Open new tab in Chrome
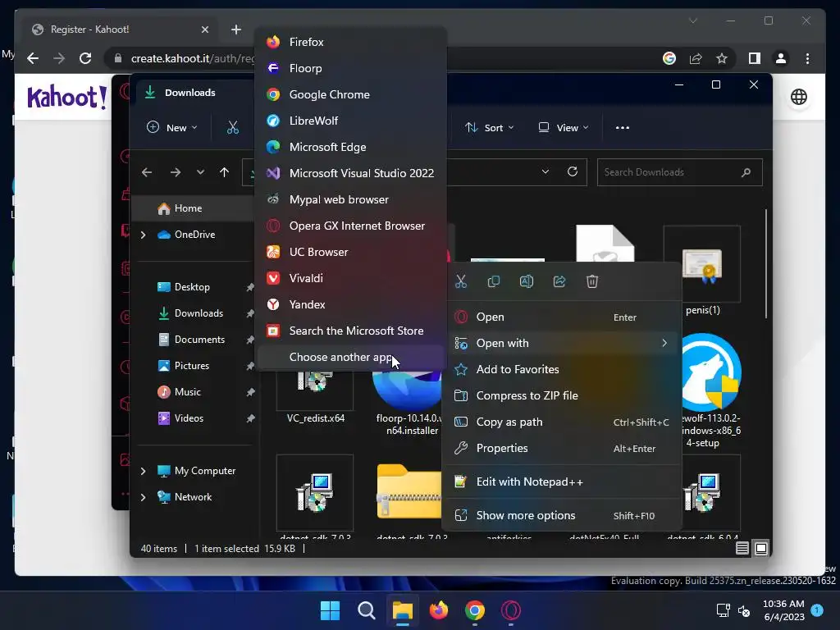This screenshot has height=630, width=840. point(235,30)
